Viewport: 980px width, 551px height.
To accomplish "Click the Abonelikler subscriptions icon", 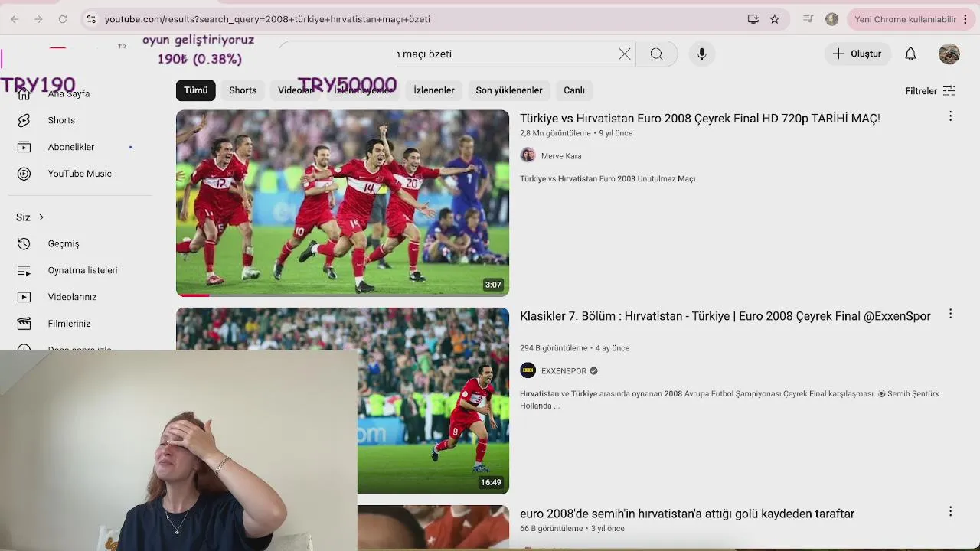I will (24, 147).
